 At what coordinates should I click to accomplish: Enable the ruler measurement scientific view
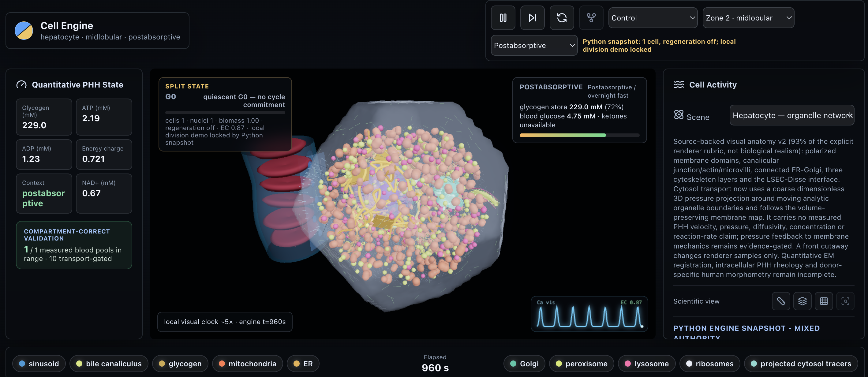[x=781, y=301]
